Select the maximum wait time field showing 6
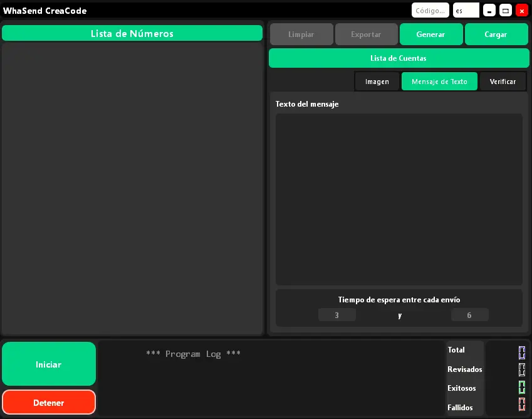 coord(470,314)
